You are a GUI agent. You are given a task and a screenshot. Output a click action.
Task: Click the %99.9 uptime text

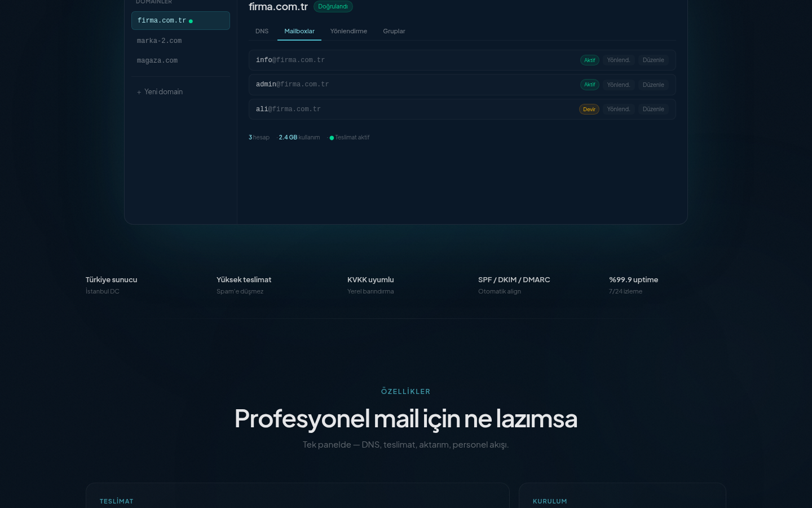coord(633,279)
